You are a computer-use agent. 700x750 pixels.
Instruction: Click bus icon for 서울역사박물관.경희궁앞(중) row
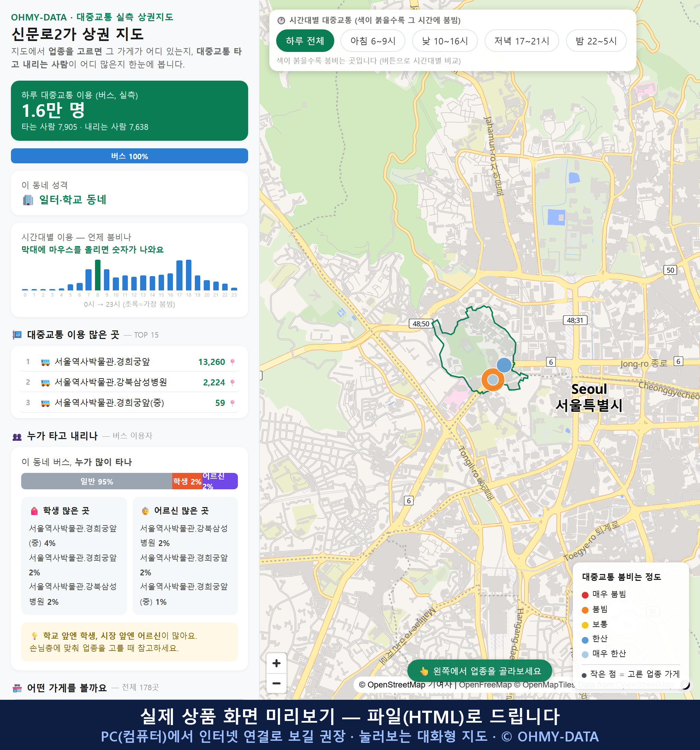click(x=45, y=403)
